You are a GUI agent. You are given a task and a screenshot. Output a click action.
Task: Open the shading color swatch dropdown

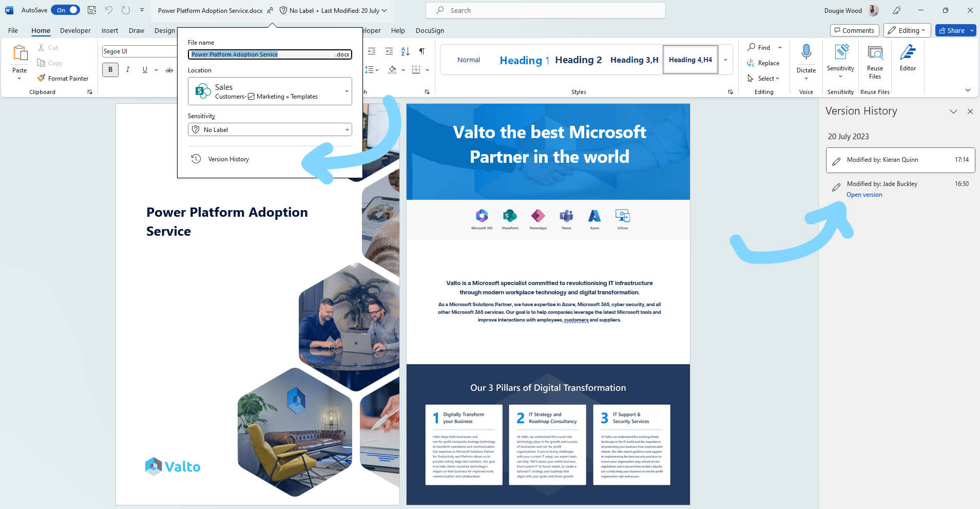[x=403, y=70]
